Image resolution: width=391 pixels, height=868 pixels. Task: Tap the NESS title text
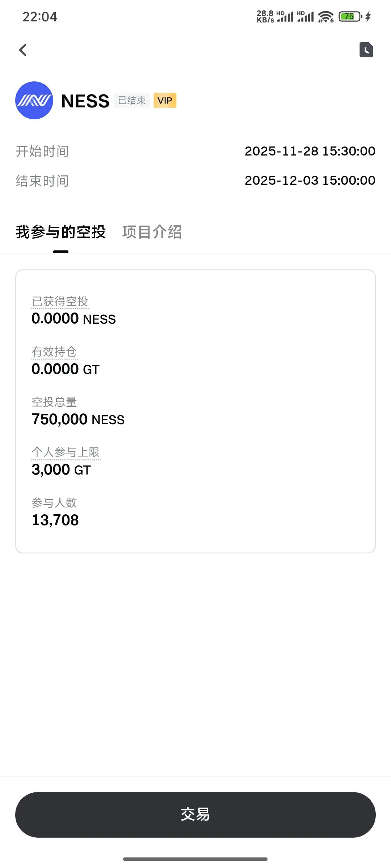[x=85, y=101]
